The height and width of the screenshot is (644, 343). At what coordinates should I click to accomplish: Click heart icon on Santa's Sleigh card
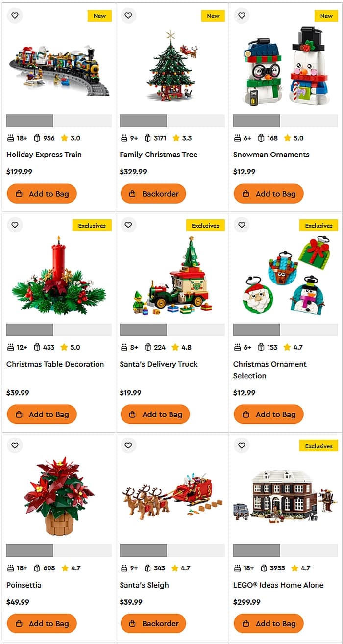point(128,445)
